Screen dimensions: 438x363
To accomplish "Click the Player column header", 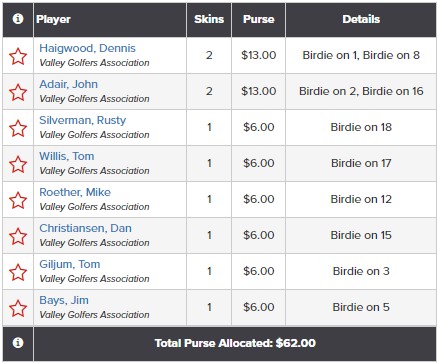I will click(x=53, y=19).
